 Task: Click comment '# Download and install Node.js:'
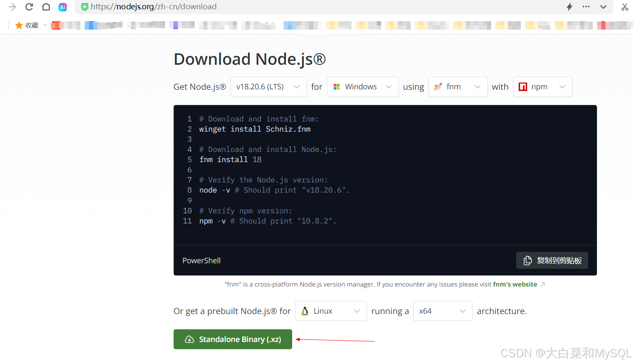(x=268, y=149)
